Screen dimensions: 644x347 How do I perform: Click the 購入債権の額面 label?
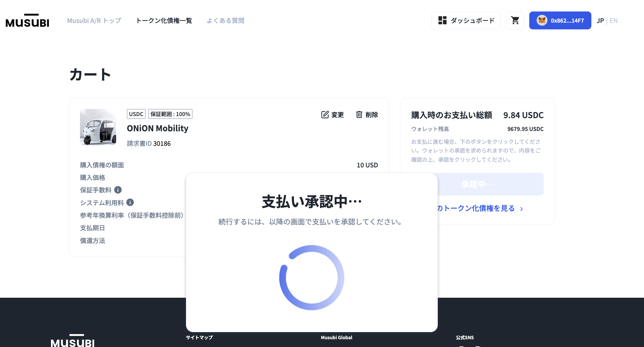coord(102,165)
